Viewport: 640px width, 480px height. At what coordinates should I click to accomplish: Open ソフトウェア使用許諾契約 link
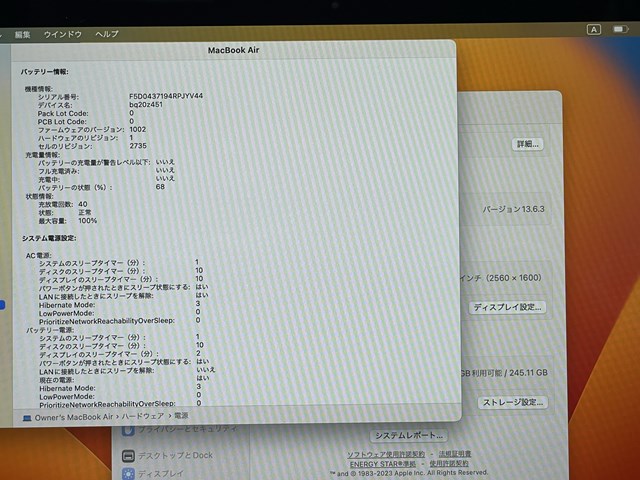coord(384,454)
